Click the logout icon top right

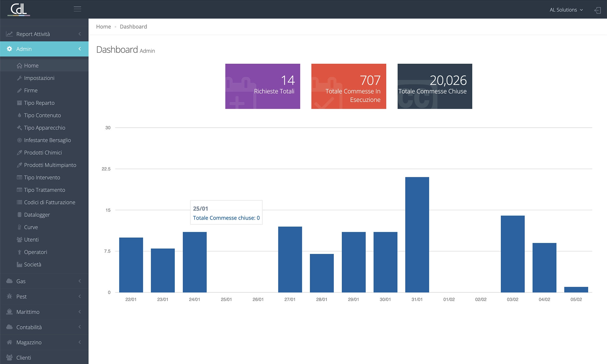(x=597, y=10)
